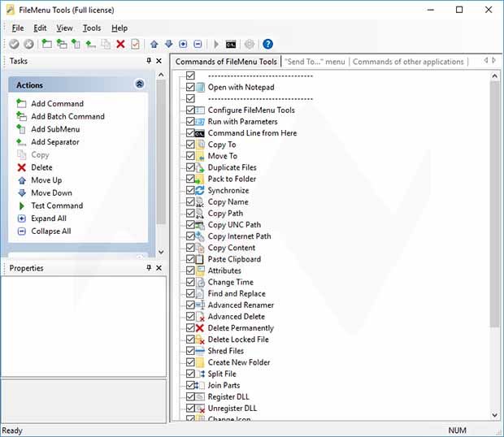This screenshot has height=437, width=504.
Task: Switch to the "Send To..." menu tab
Action: point(315,62)
